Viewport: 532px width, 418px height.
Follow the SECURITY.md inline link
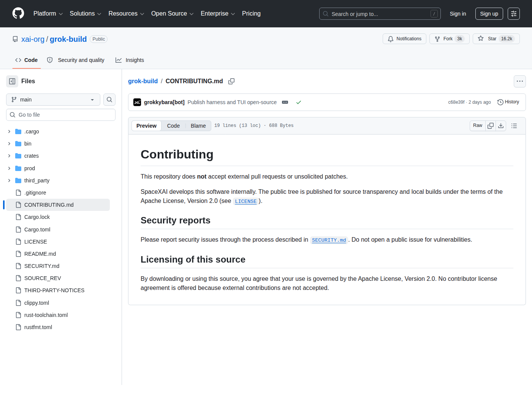(x=329, y=240)
